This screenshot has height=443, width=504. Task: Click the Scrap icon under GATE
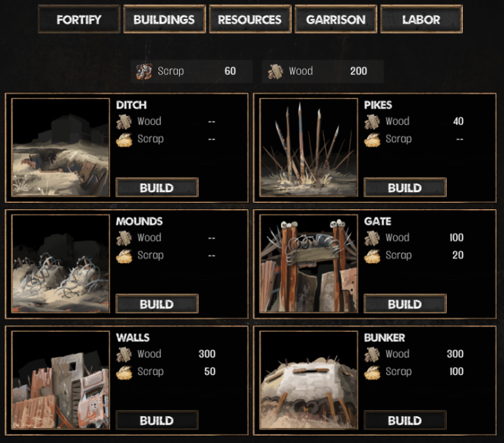click(x=372, y=256)
